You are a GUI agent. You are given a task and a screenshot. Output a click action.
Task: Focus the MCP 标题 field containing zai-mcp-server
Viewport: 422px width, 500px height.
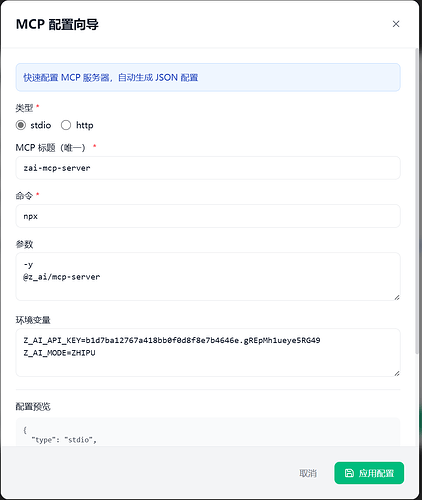208,168
